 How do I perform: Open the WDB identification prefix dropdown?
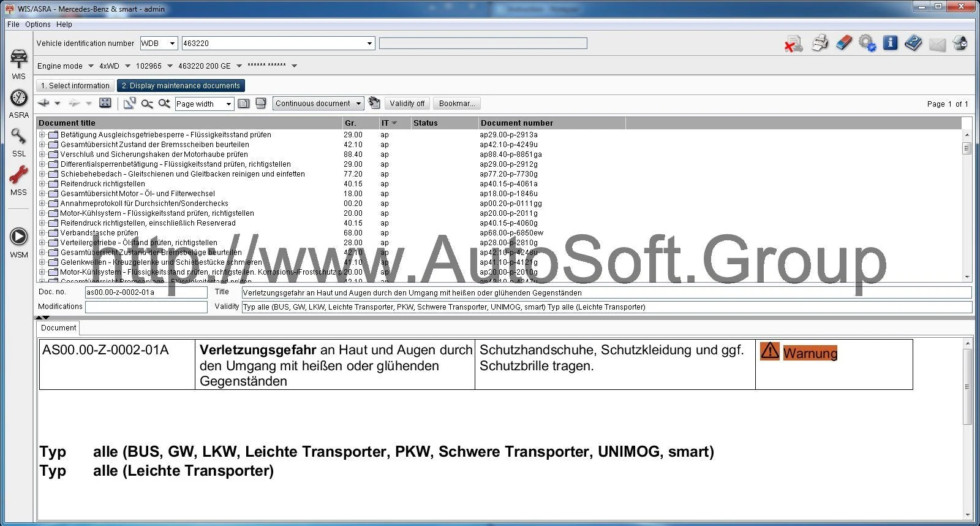coord(172,44)
